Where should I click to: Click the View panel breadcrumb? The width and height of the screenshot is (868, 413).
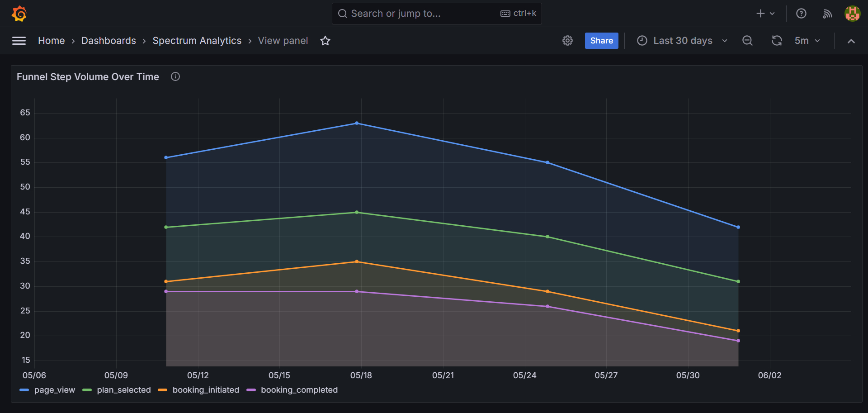[283, 41]
